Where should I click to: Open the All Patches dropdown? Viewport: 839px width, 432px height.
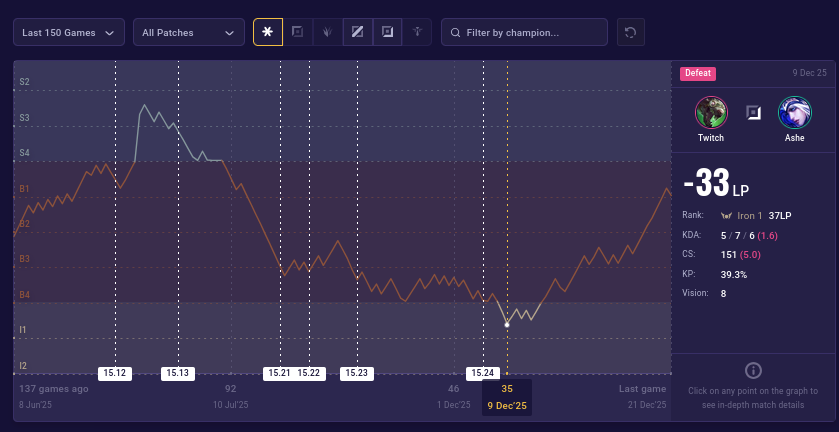pos(189,32)
